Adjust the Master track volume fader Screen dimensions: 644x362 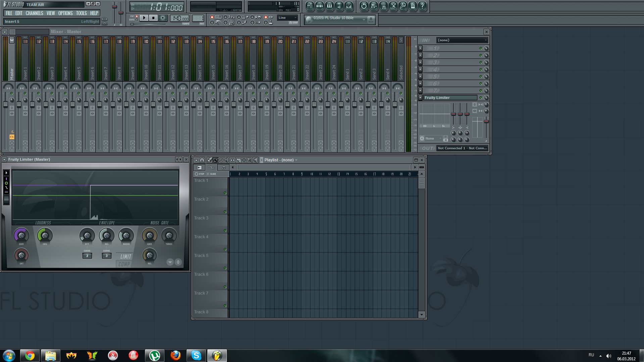coord(6,105)
